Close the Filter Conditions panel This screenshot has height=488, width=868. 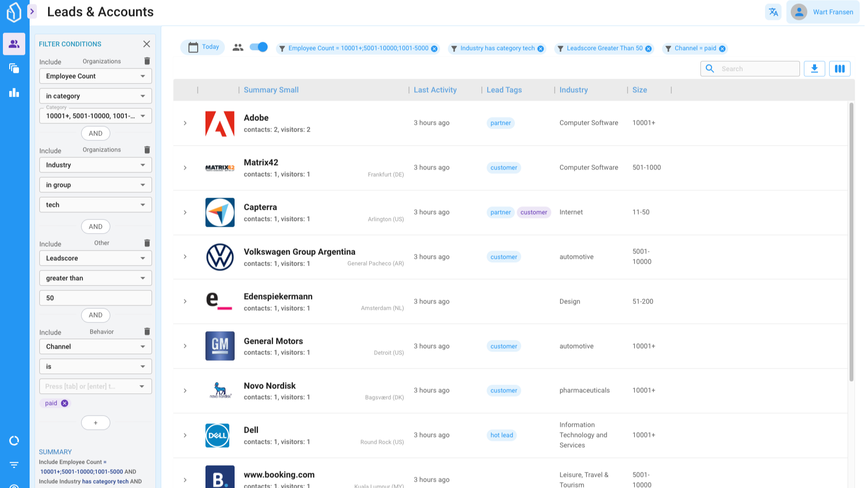click(x=147, y=44)
